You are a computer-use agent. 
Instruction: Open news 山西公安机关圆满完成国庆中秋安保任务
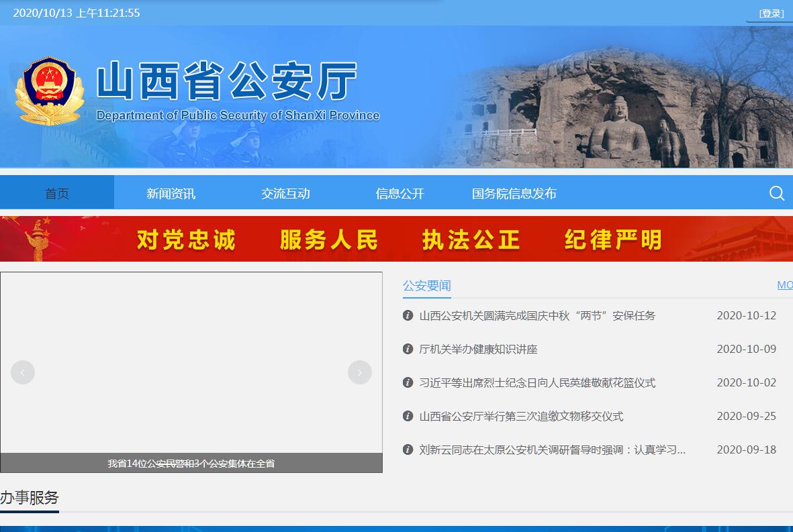(537, 315)
